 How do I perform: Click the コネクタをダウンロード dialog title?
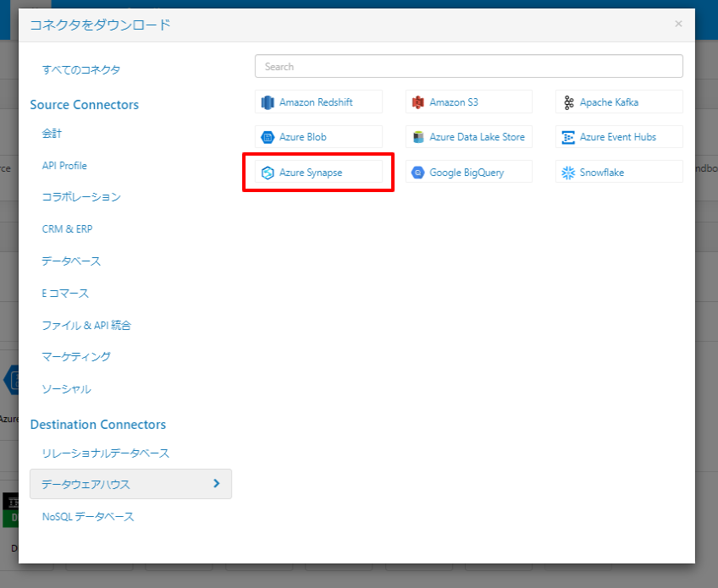point(100,25)
